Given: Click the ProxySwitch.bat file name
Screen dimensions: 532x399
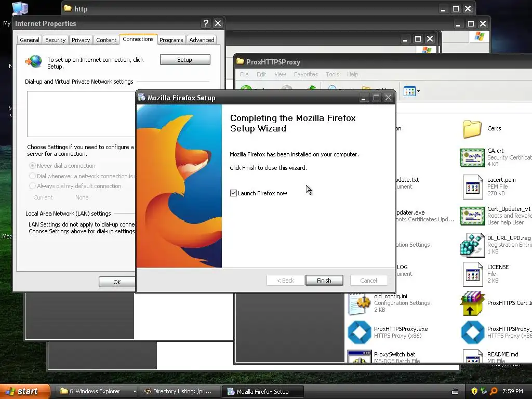Looking at the screenshot, I should tap(395, 354).
